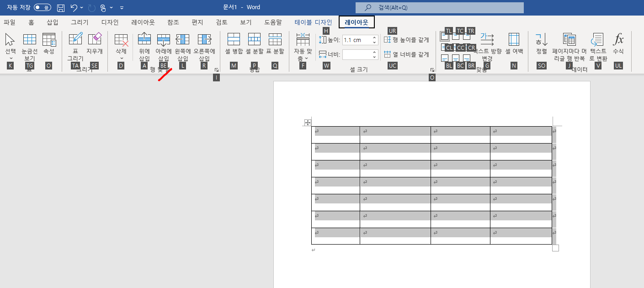Switch to the 편지 (Mailings) tab
This screenshot has height=288, width=644.
197,22
